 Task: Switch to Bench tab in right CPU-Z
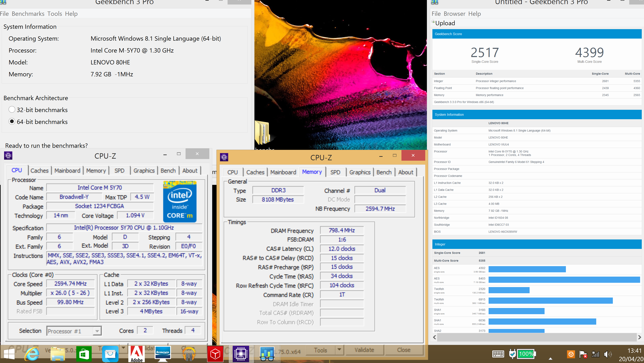click(384, 172)
